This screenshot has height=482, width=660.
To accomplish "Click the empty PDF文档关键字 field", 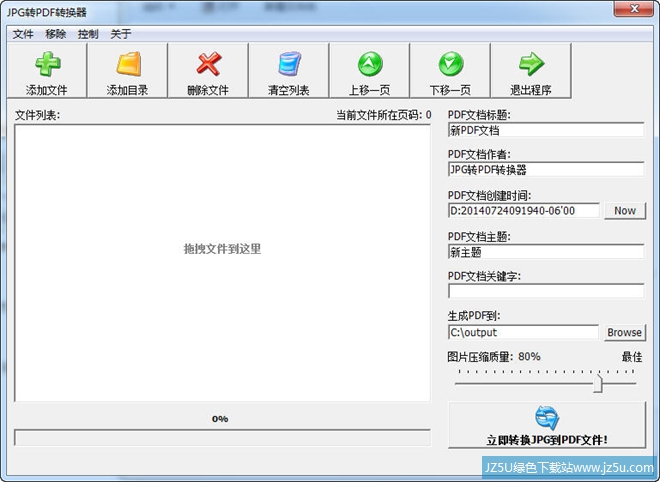I will point(546,291).
